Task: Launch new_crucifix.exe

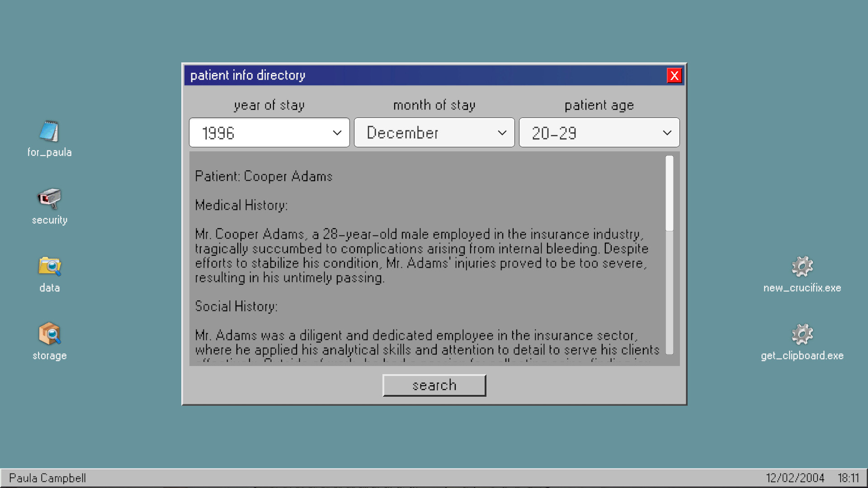Action: [802, 267]
